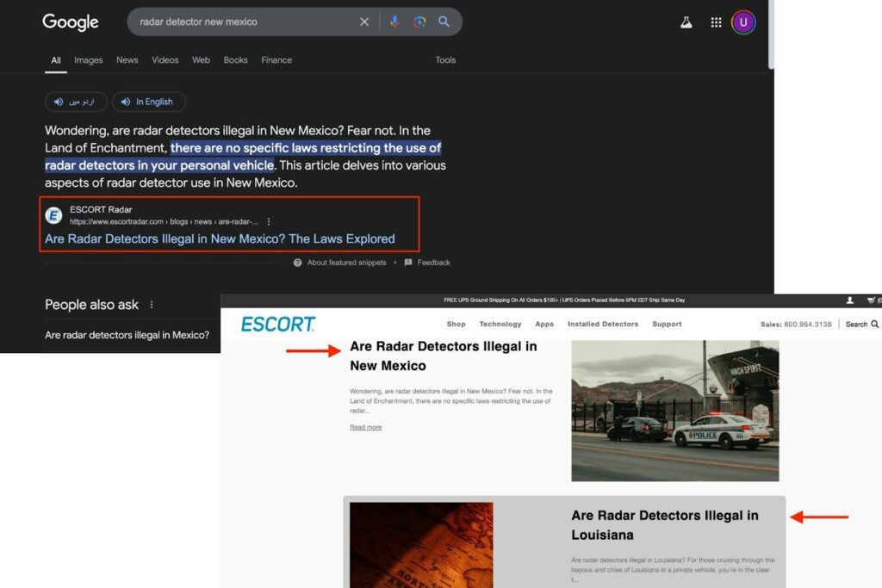Click the highlighted featured snippet text
882x588 pixels.
[x=243, y=157]
